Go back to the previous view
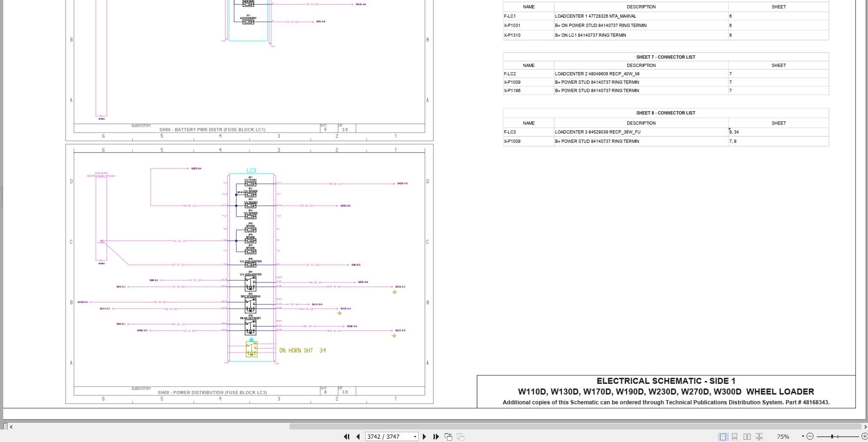868x442 pixels. 448,436
